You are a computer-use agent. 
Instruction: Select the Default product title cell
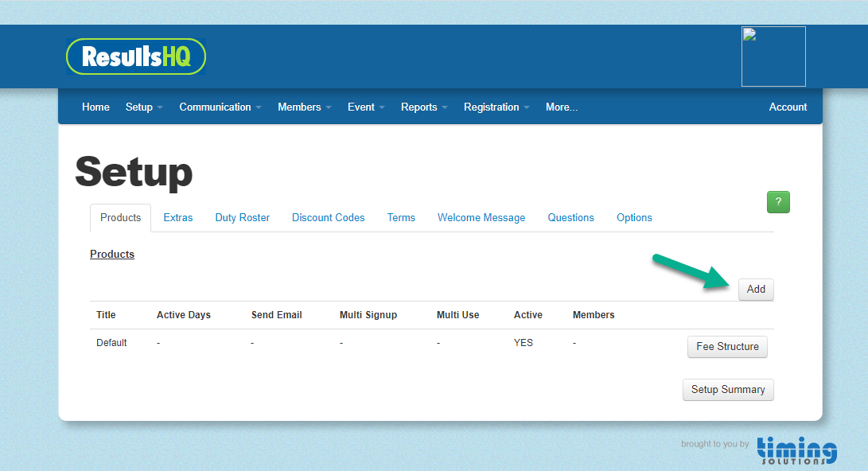click(112, 343)
